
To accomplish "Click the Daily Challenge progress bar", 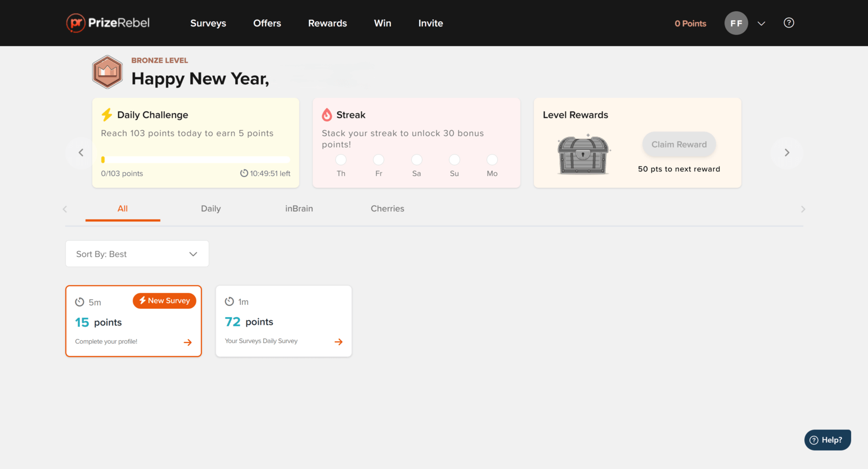I will pos(195,158).
